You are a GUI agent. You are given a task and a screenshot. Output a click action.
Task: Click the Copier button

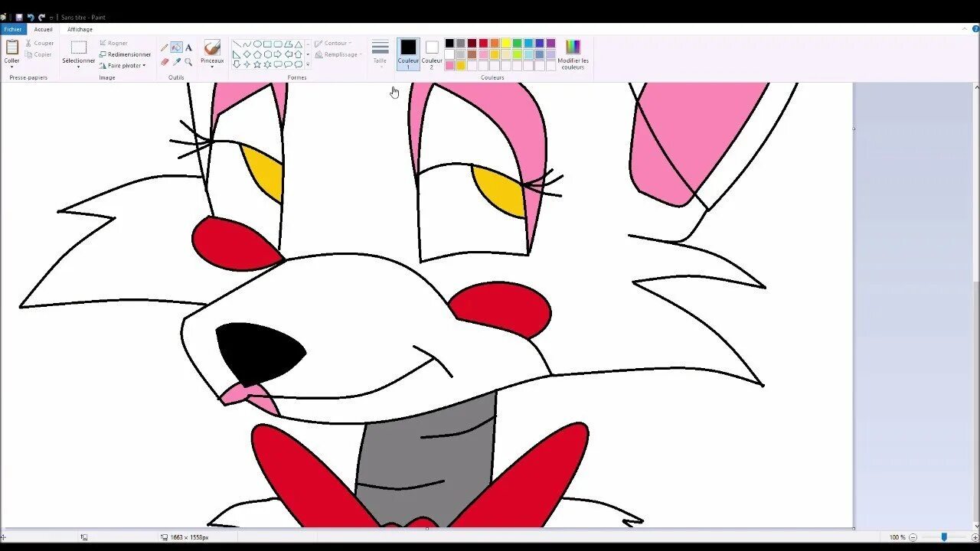(38, 54)
